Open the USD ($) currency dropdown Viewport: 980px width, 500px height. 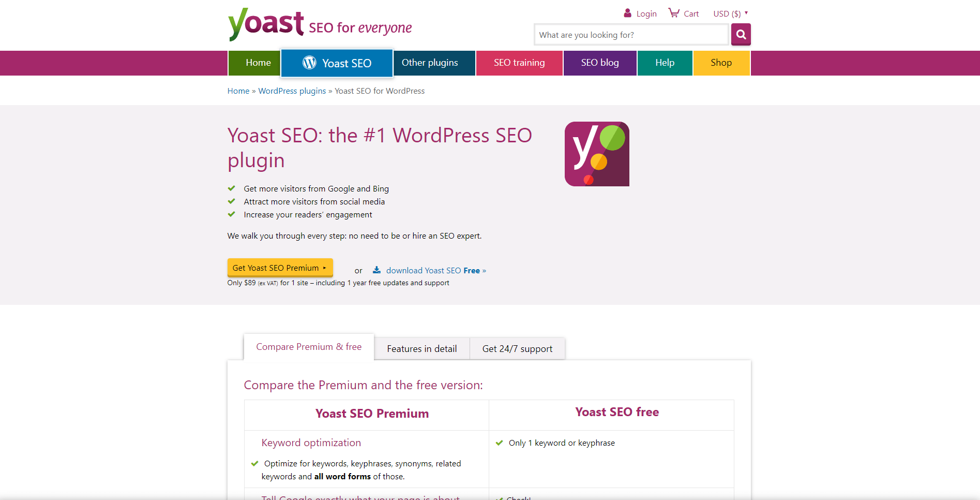(x=731, y=13)
